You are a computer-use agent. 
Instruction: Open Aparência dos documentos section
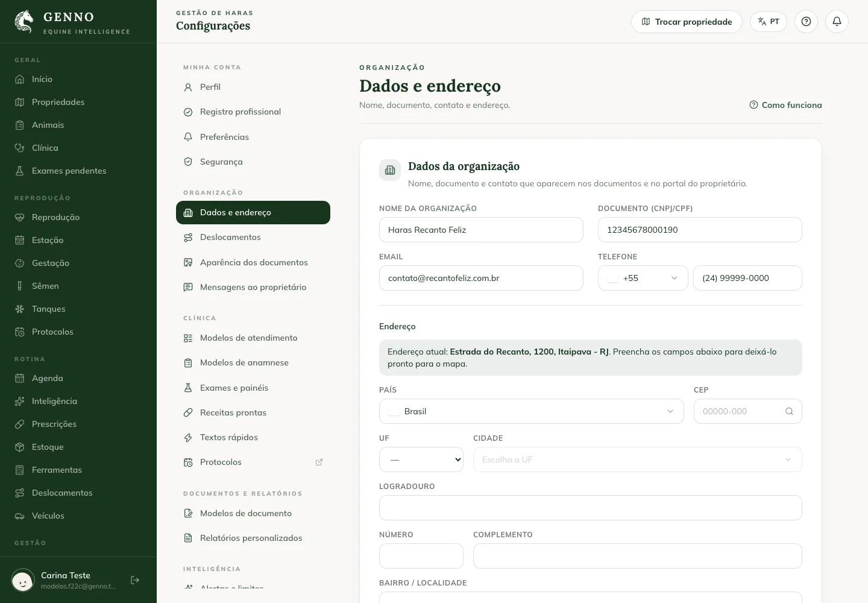253,262
